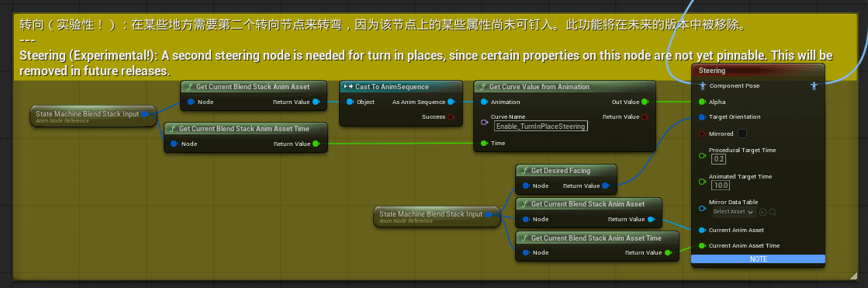The image size is (868, 288).
Task: Toggle the Mirrored checkbox on Steering node
Action: pyautogui.click(x=742, y=134)
